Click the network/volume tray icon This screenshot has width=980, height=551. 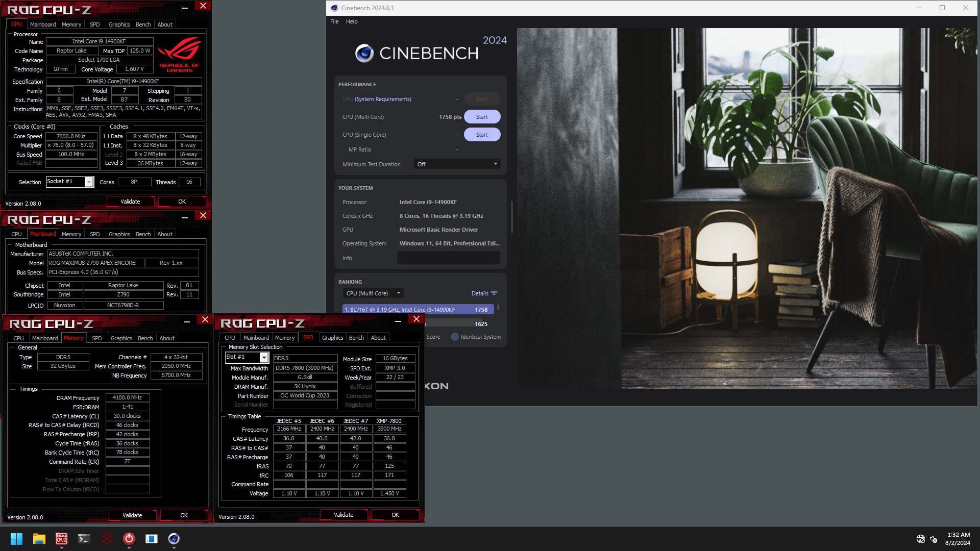point(934,539)
